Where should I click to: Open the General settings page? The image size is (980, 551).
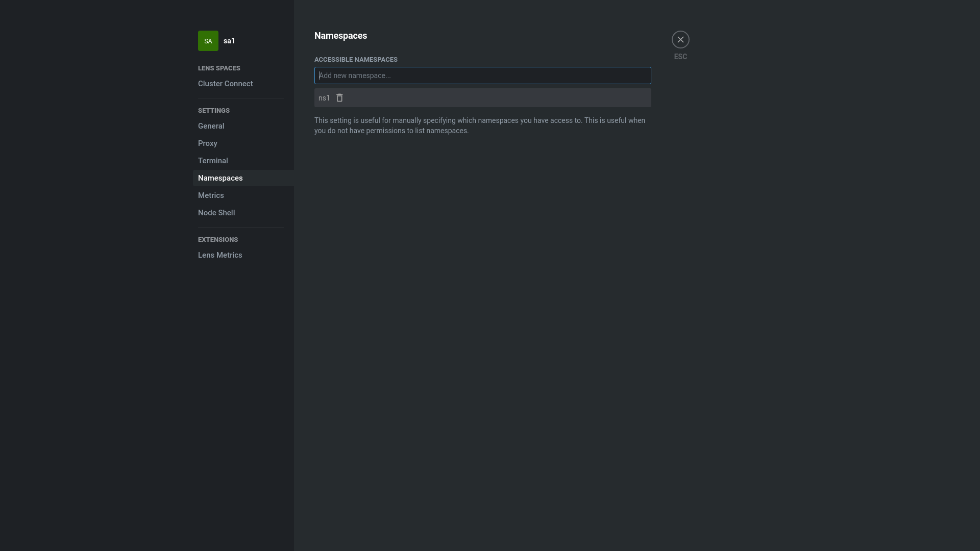[211, 126]
